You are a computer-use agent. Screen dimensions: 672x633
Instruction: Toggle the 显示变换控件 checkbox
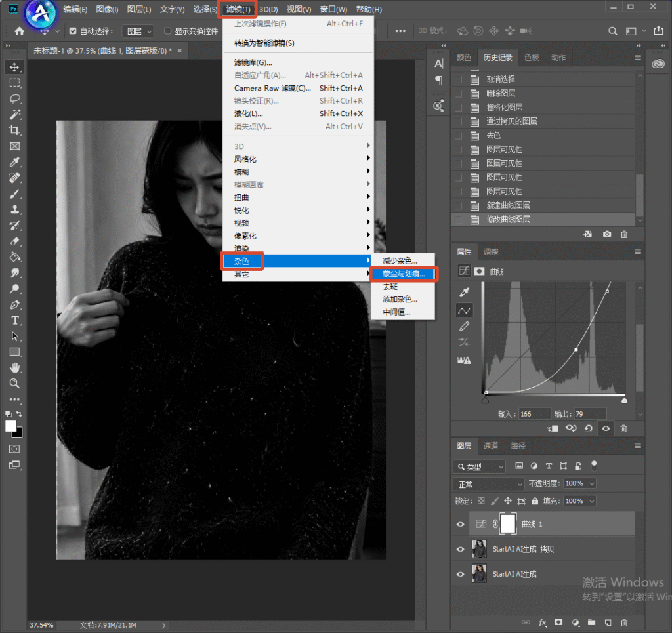point(167,31)
